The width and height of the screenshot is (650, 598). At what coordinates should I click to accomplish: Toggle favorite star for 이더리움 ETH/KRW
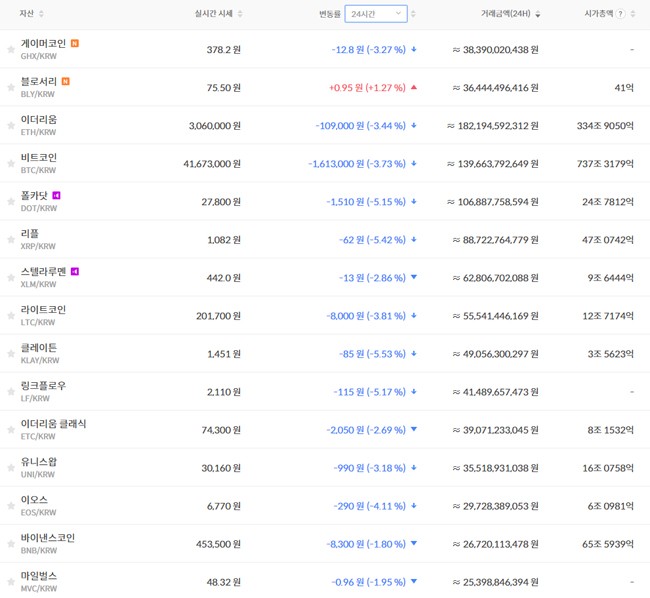pos(11,126)
